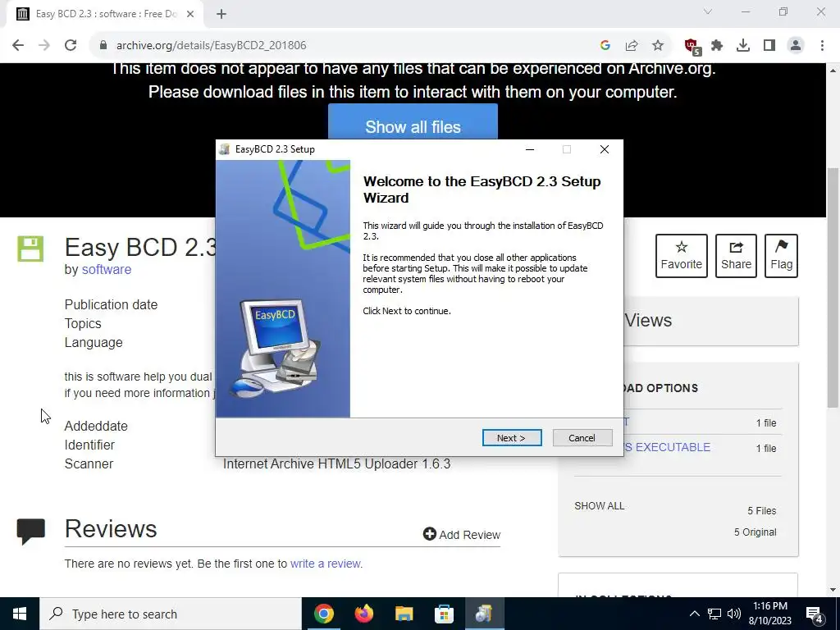Click the taskbar search box
The image size is (840, 630).
click(171, 614)
